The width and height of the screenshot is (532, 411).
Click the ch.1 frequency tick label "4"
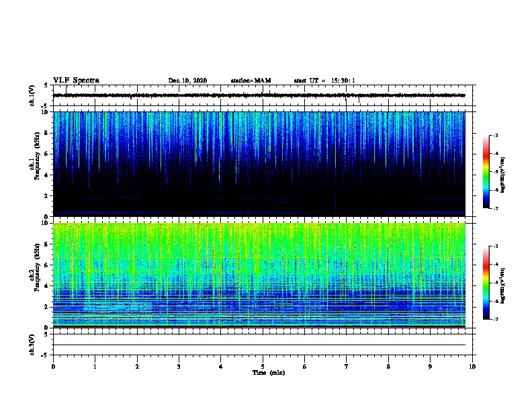[x=46, y=175]
